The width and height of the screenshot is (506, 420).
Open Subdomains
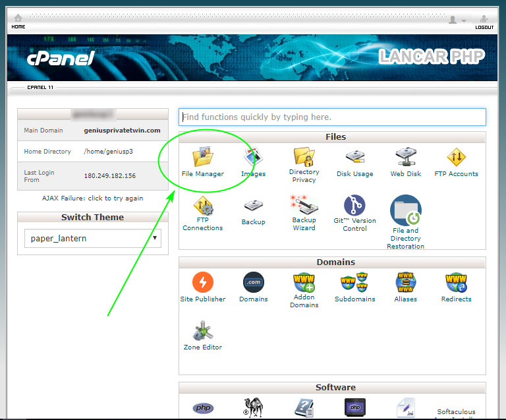coord(354,287)
